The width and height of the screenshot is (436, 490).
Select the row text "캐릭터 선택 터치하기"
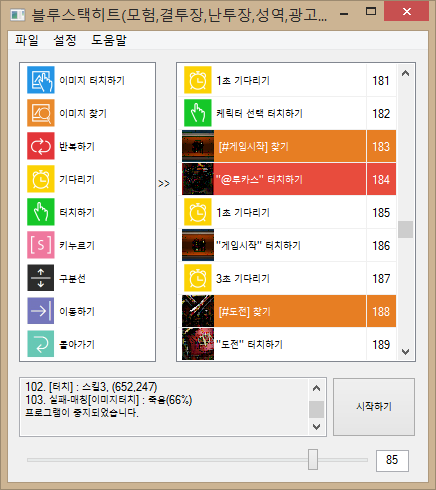click(259, 113)
